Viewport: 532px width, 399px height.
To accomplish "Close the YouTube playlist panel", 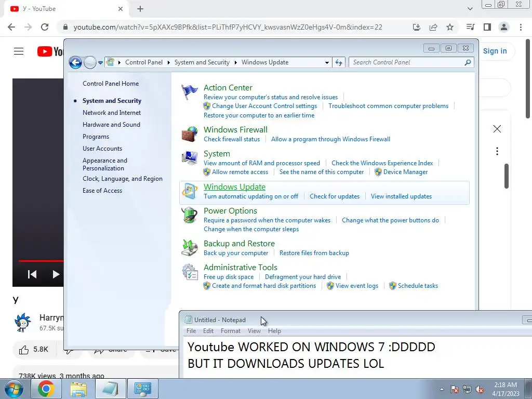I will [497, 129].
